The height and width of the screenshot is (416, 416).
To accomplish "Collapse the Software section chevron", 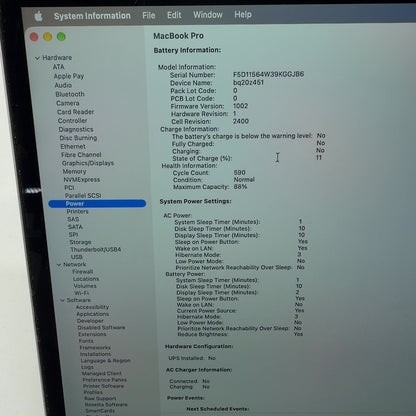I will (x=62, y=300).
